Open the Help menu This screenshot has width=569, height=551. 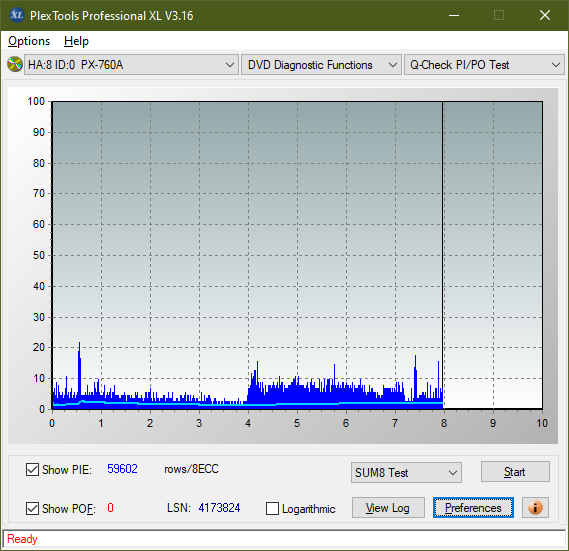(x=76, y=41)
